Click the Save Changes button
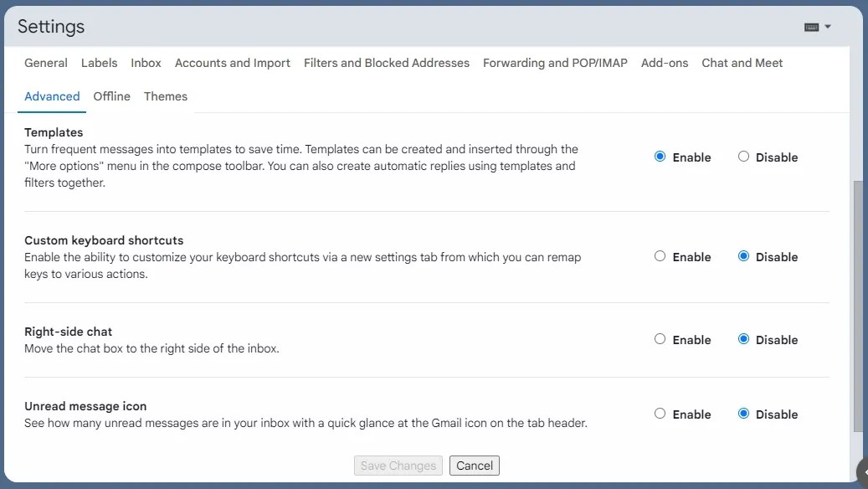The width and height of the screenshot is (868, 489). (398, 466)
